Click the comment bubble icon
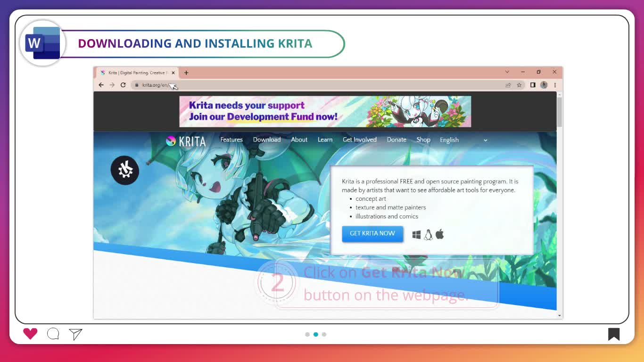 pos(53,334)
